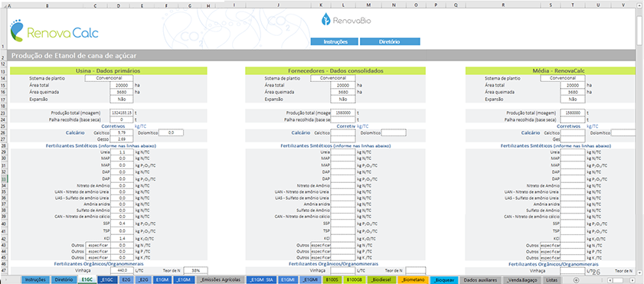The image size is (644, 284).
Task: Select Calcítico value 5,79 in Usina
Action: [122, 133]
